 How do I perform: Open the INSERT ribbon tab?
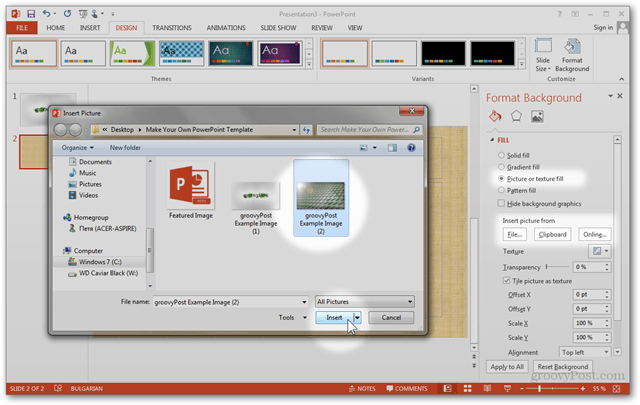coord(90,28)
